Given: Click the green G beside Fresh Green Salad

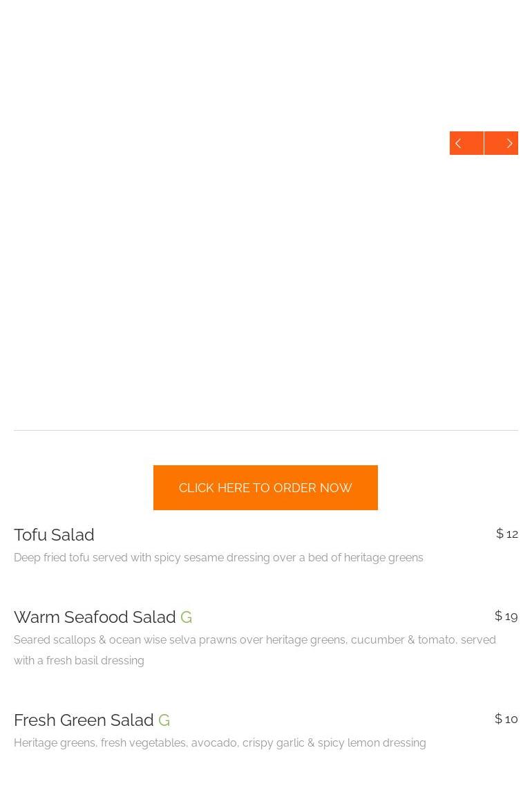Looking at the screenshot, I should [x=164, y=720].
